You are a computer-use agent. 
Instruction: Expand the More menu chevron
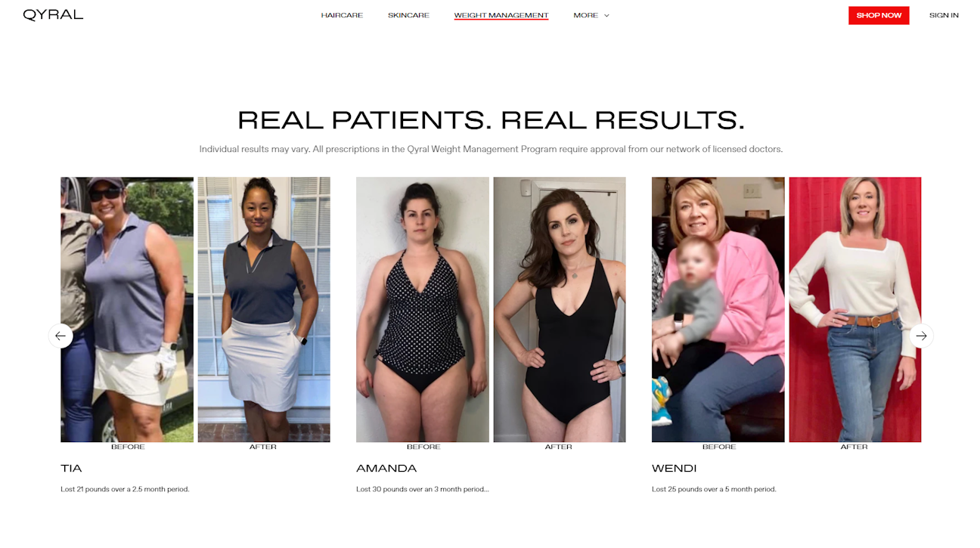click(606, 16)
